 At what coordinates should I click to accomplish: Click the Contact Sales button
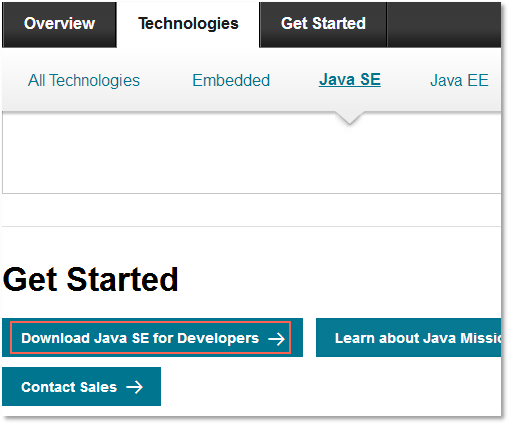point(81,387)
